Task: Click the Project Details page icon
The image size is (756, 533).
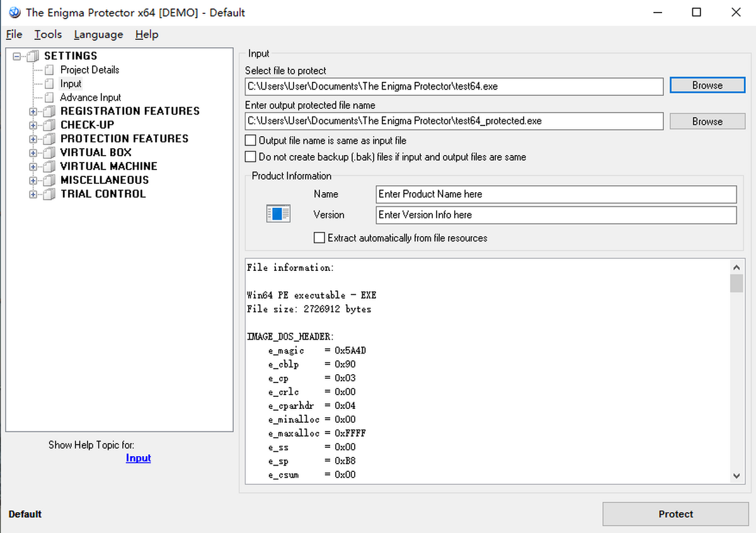Action: [x=49, y=70]
